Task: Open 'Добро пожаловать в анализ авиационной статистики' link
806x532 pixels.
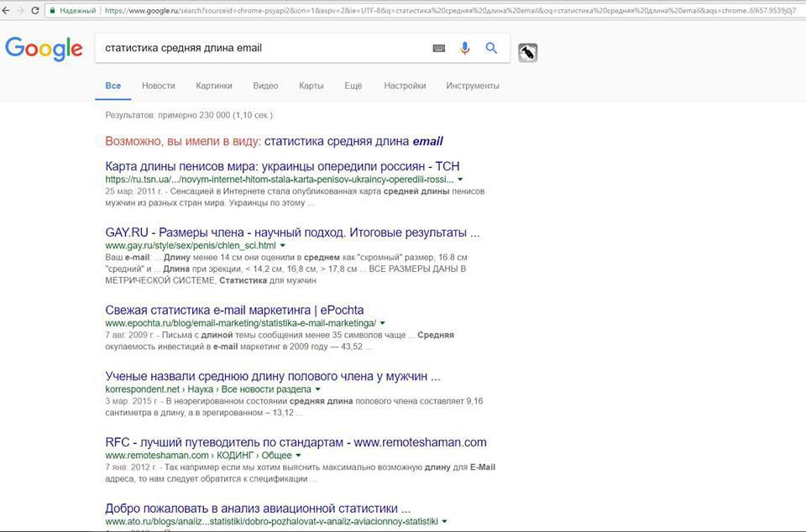Action: click(258, 509)
